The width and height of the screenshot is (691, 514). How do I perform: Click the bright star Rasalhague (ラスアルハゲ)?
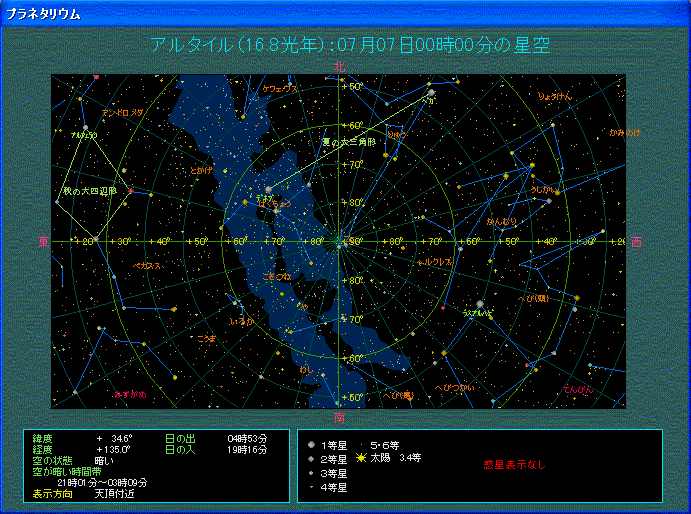tap(480, 304)
